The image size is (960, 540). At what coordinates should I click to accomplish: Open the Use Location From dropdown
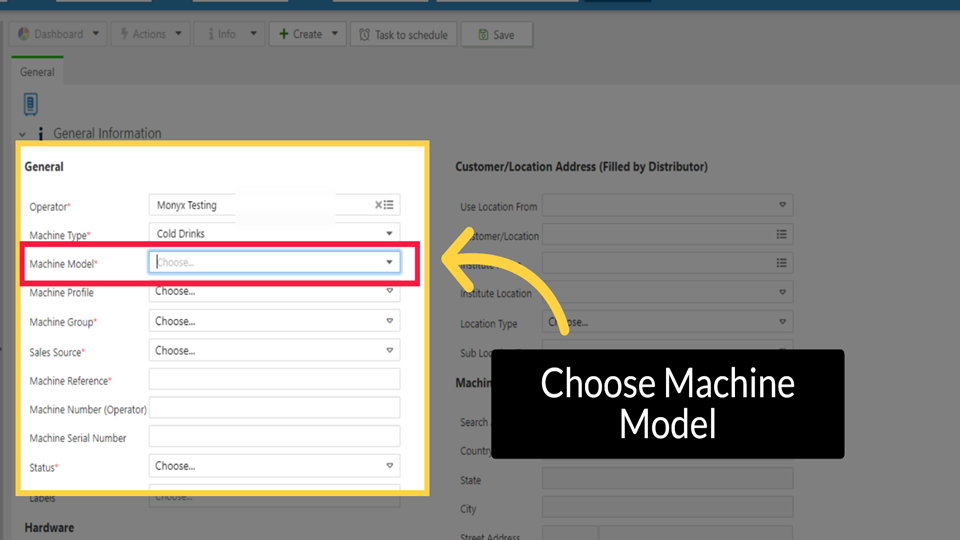pos(667,205)
